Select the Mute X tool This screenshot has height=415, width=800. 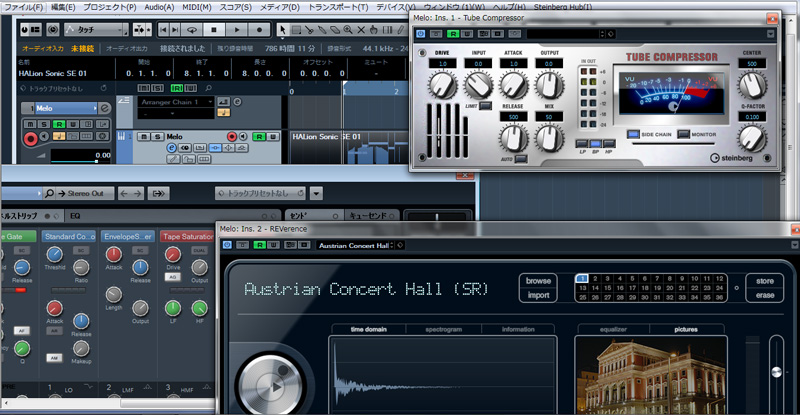361,30
